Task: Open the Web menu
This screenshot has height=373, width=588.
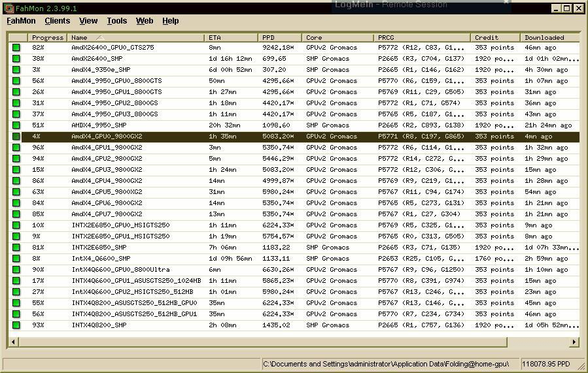Action: click(x=145, y=21)
